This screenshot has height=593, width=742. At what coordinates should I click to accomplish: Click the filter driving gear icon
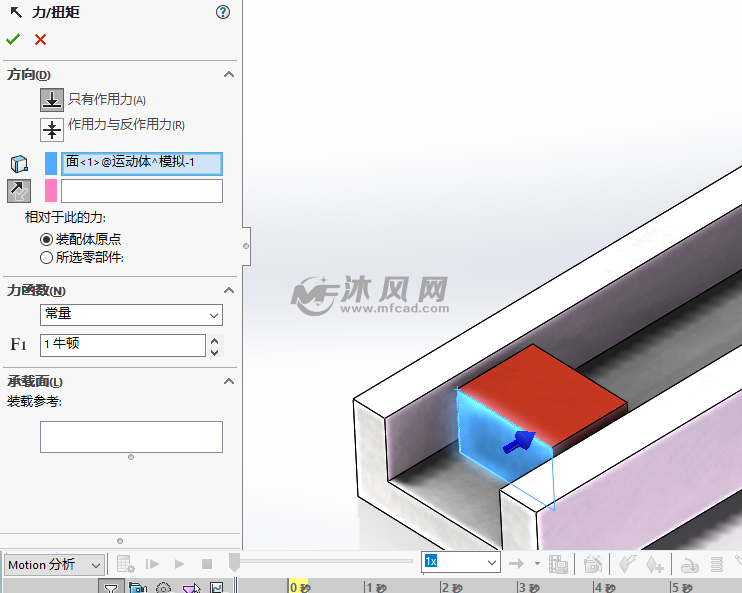164,587
